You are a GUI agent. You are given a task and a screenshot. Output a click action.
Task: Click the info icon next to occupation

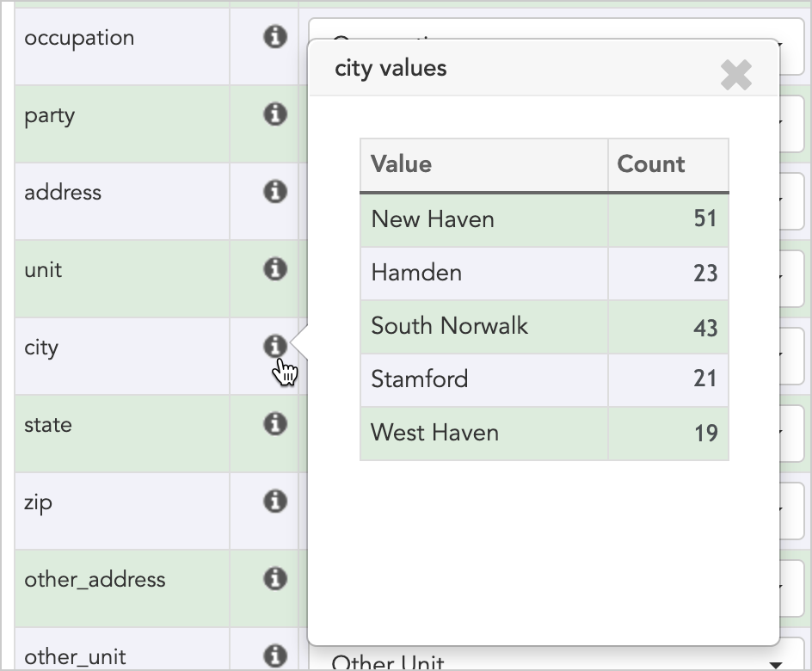pos(274,38)
